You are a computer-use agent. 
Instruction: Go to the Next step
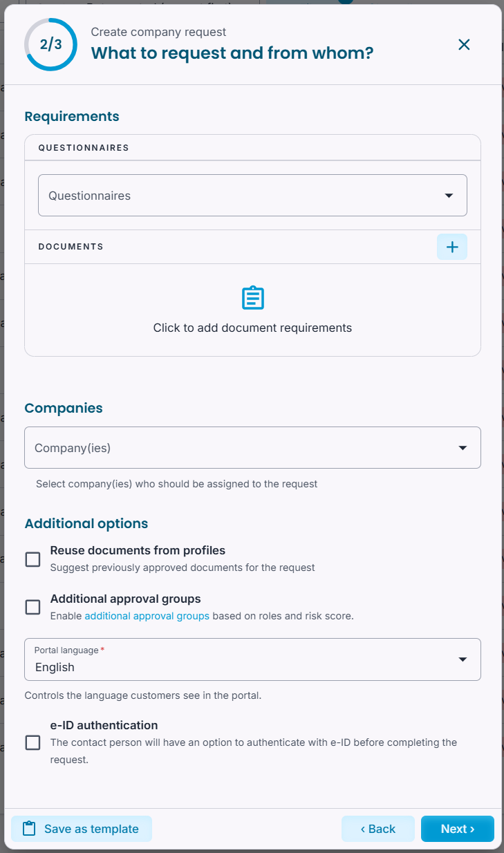[458, 829]
